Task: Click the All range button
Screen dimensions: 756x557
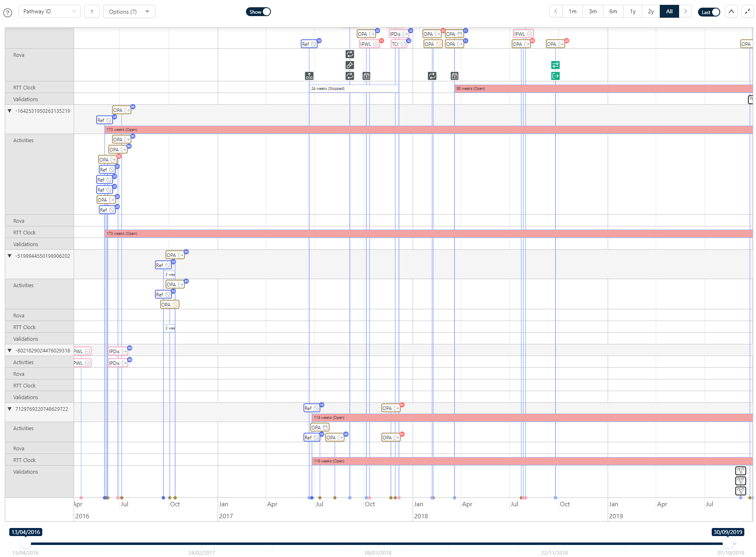Action: pyautogui.click(x=669, y=12)
